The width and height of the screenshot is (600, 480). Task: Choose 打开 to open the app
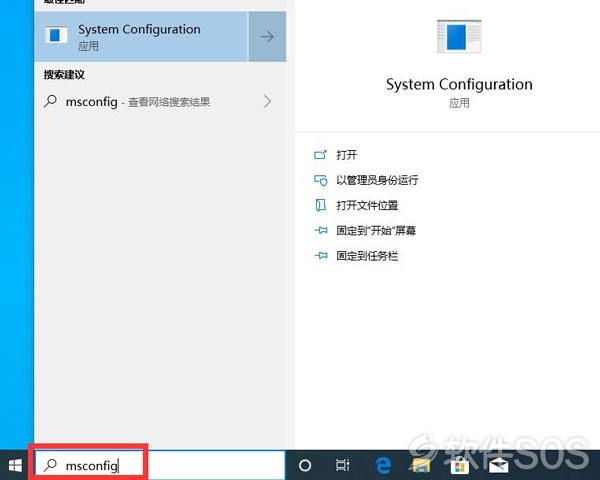pos(347,155)
